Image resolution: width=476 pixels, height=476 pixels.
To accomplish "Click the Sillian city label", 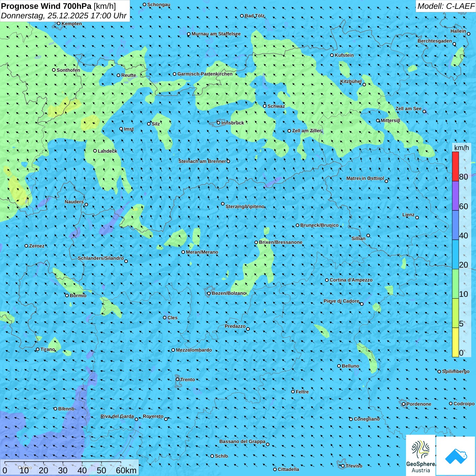I will pos(358,238).
